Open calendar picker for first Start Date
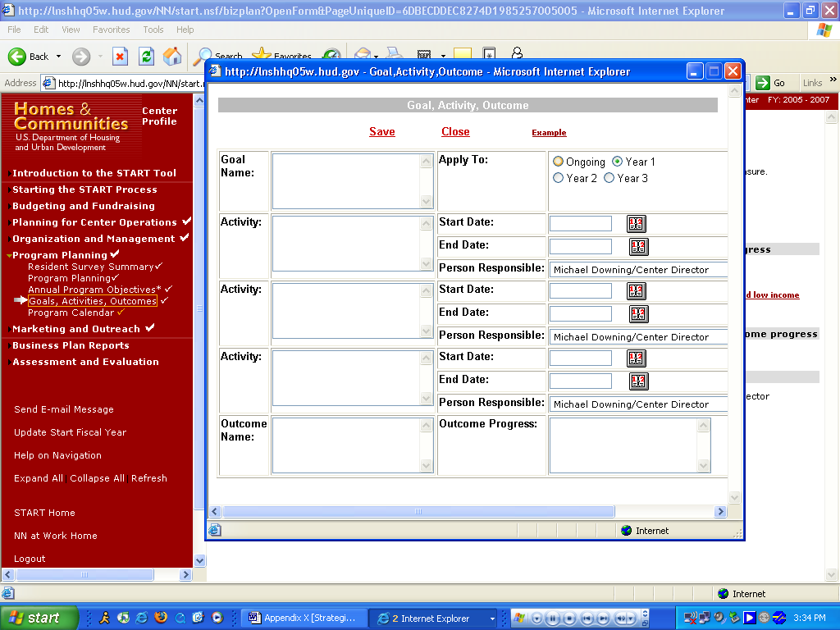Screen dimensions: 840x630 click(637, 224)
